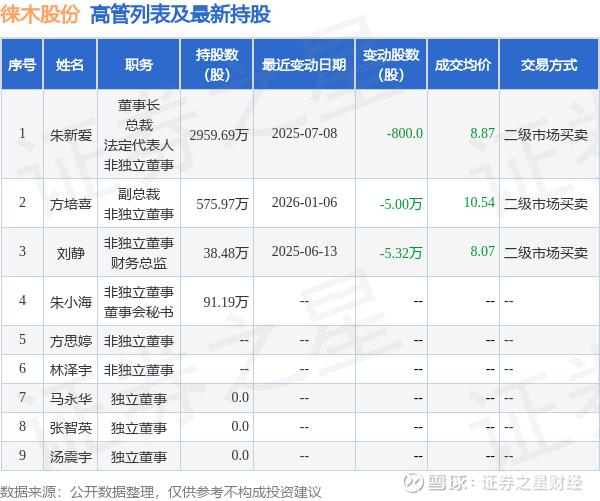This screenshot has height=501, width=600.
Task: Click the holding 575.97万
Action: [x=222, y=204]
